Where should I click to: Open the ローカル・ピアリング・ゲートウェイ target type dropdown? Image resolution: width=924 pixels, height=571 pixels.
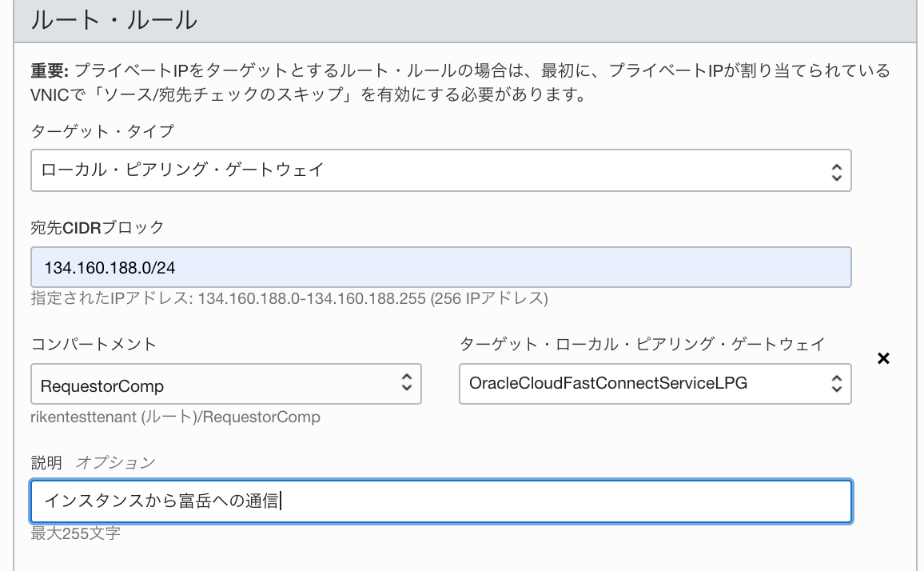pyautogui.click(x=440, y=170)
